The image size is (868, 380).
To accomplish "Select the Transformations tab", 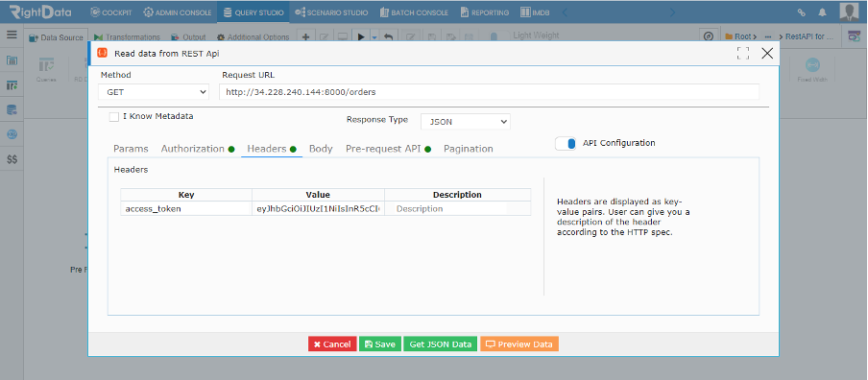I will (x=128, y=37).
